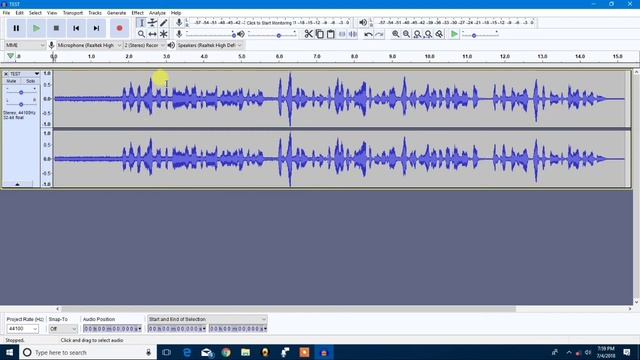Click the playback meter speaker icon
This screenshot has width=640, height=360.
point(363,22)
